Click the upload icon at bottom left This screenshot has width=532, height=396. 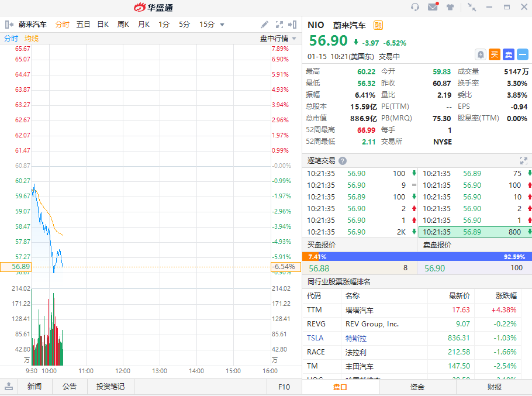pyautogui.click(x=9, y=387)
